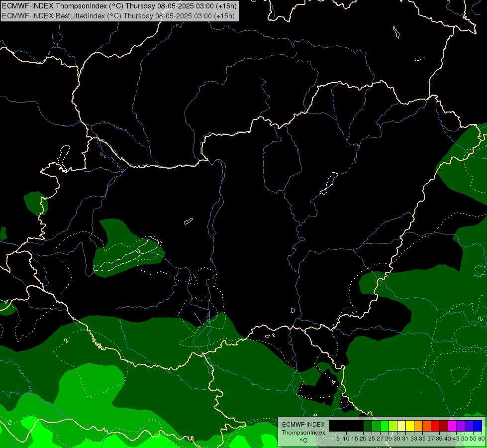Select the orange 33–35 legend swatch
The height and width of the screenshot is (448, 487).
(x=418, y=426)
